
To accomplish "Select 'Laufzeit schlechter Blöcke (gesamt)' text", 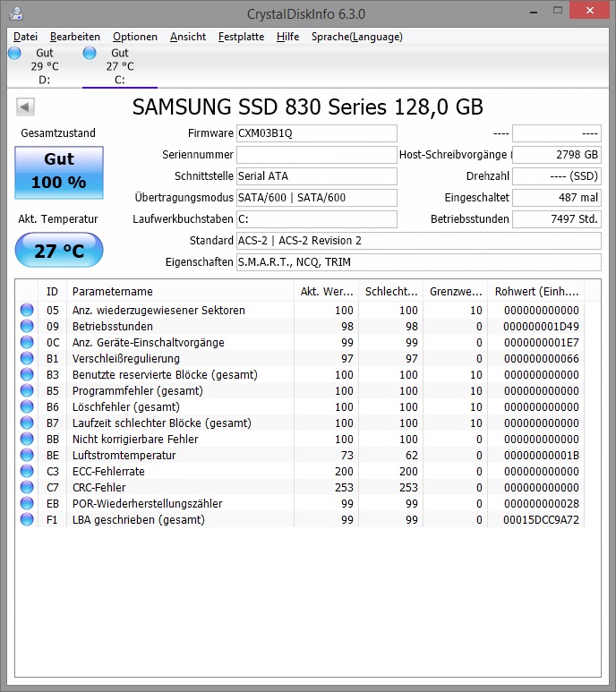I will pos(161,423).
